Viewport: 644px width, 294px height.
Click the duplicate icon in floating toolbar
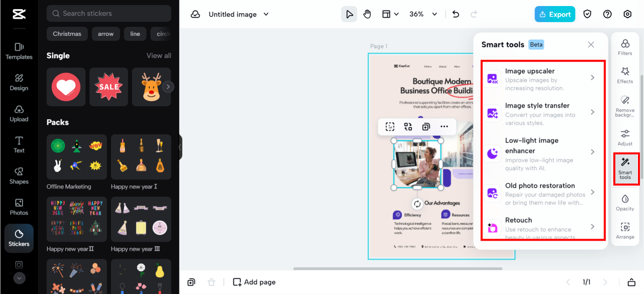point(426,127)
